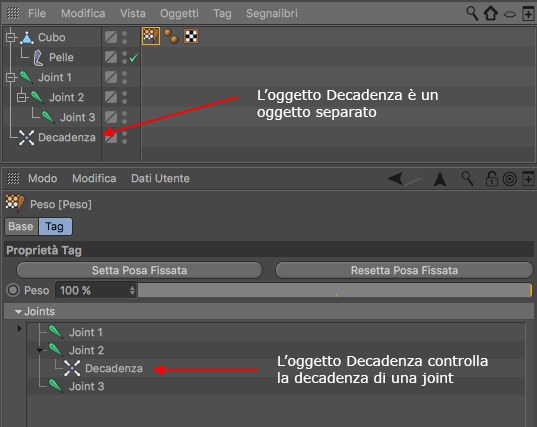Screen dimensions: 537x427
Task: Click the back arrow in Attribute Manager
Action: [x=395, y=178]
